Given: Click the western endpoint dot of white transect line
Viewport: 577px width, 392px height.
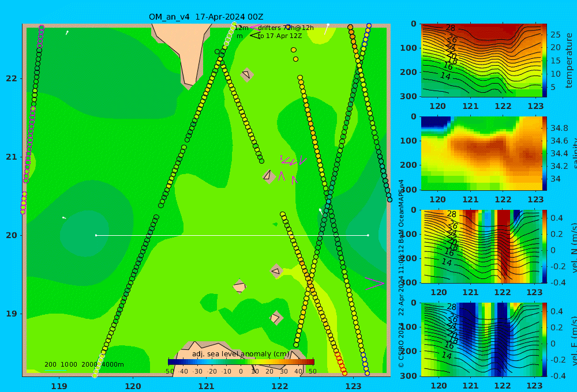Looking at the screenshot, I should pyautogui.click(x=96, y=235).
